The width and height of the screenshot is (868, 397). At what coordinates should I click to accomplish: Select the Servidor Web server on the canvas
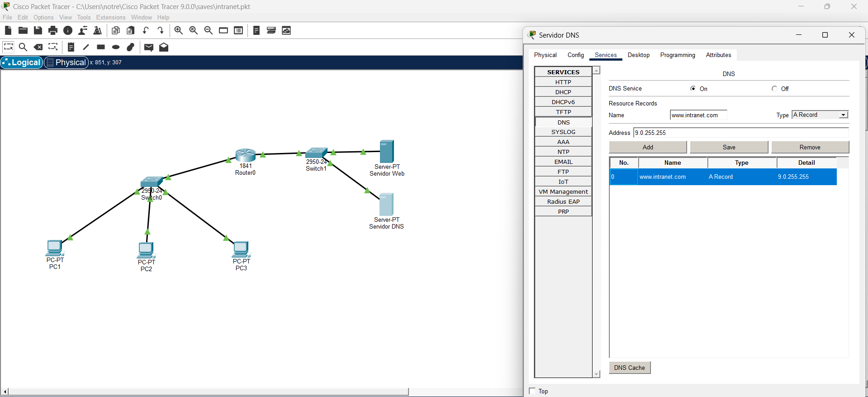coord(387,151)
